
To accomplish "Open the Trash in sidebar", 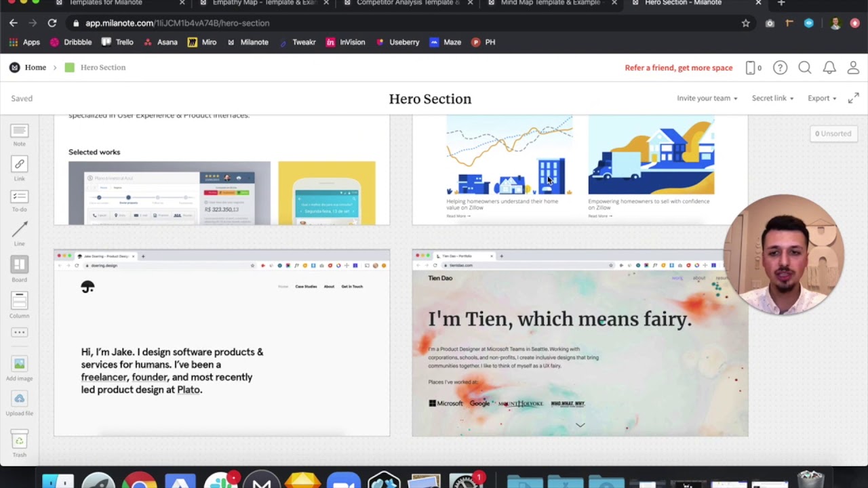I will click(19, 444).
